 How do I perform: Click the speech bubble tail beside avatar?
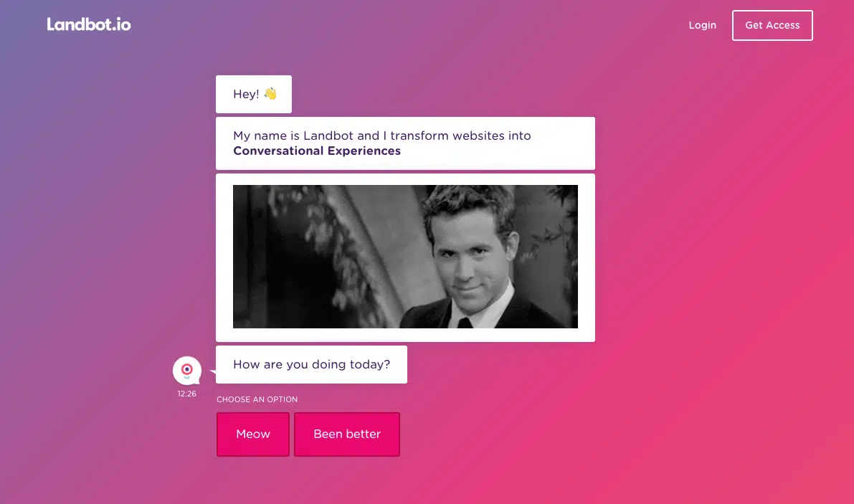click(212, 371)
